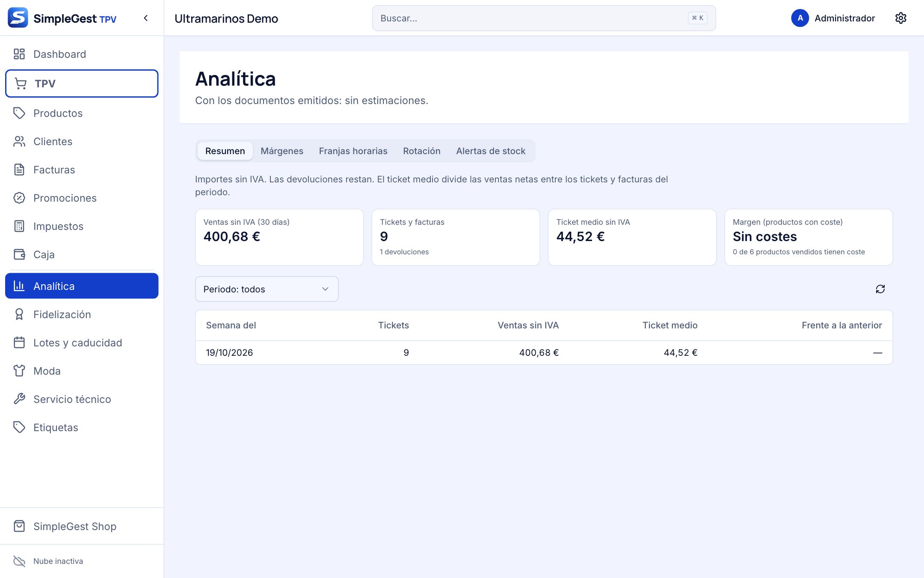Click the Promociones percent badge icon
Image resolution: width=924 pixels, height=578 pixels.
point(19,198)
